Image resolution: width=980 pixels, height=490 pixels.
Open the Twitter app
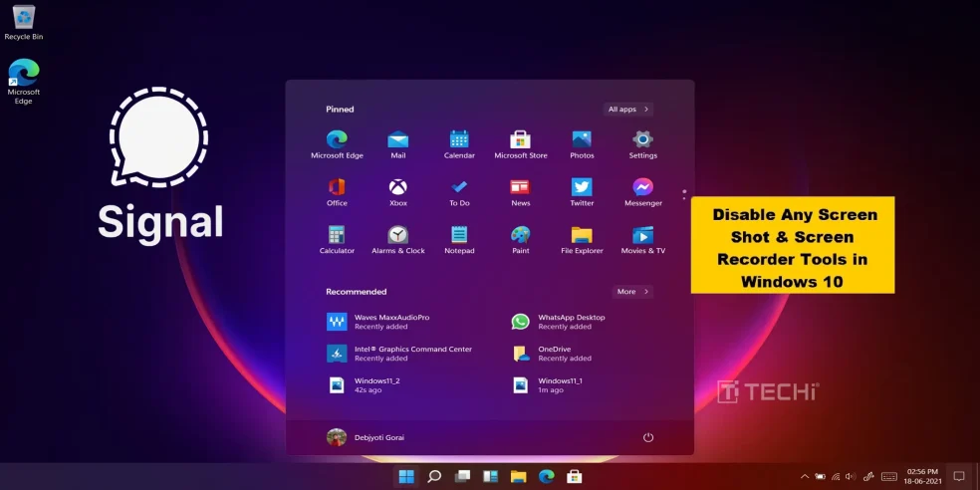coord(582,187)
